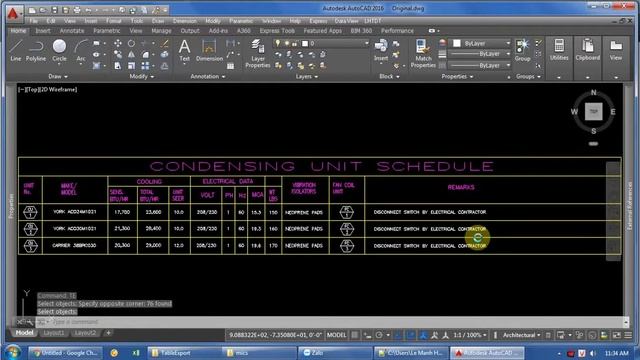Expand the Block panel

pyautogui.click(x=389, y=76)
